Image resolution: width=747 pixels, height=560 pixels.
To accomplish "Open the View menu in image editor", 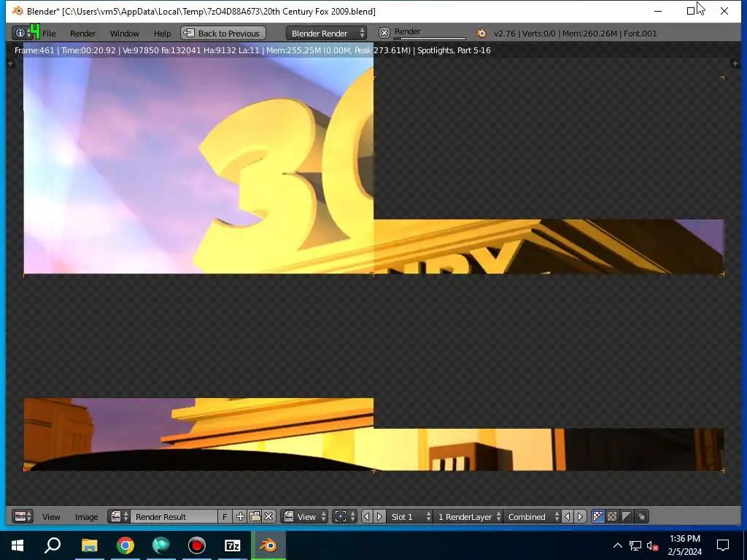I will click(x=51, y=517).
